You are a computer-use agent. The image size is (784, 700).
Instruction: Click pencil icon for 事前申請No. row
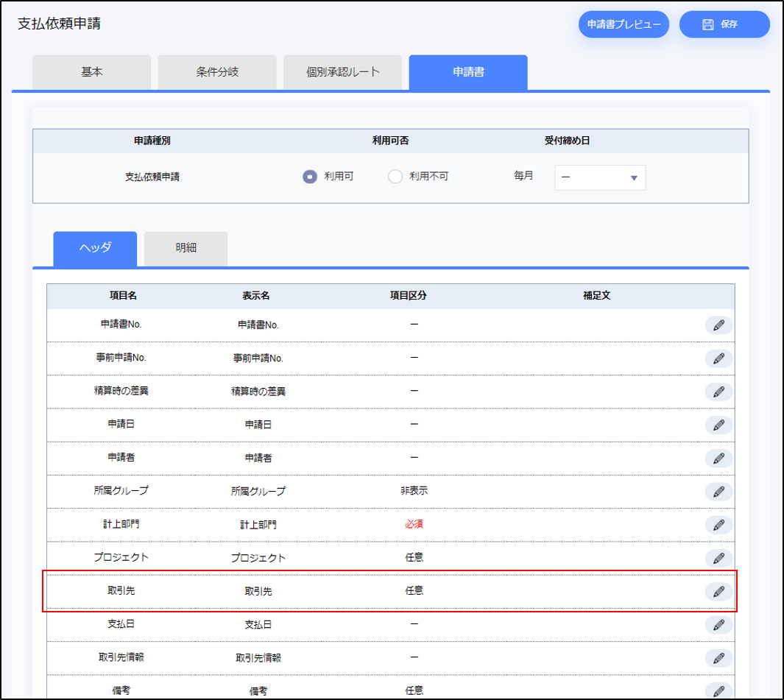(x=718, y=358)
